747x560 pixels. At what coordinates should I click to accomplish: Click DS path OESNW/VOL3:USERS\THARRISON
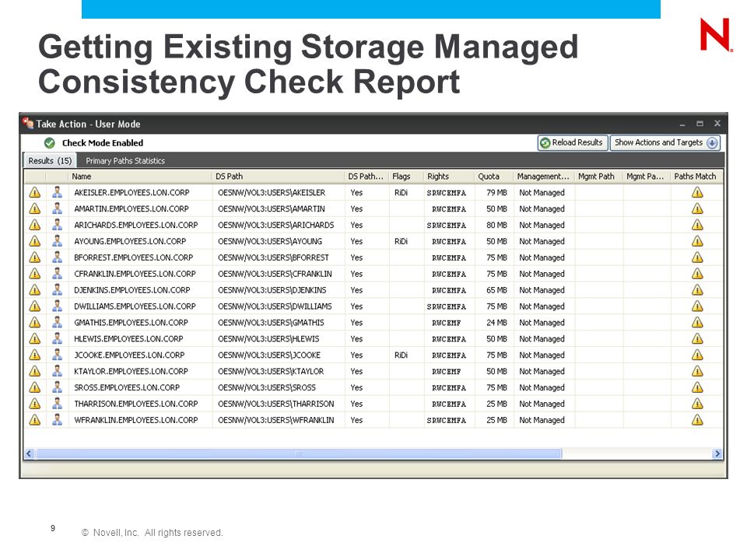275,404
